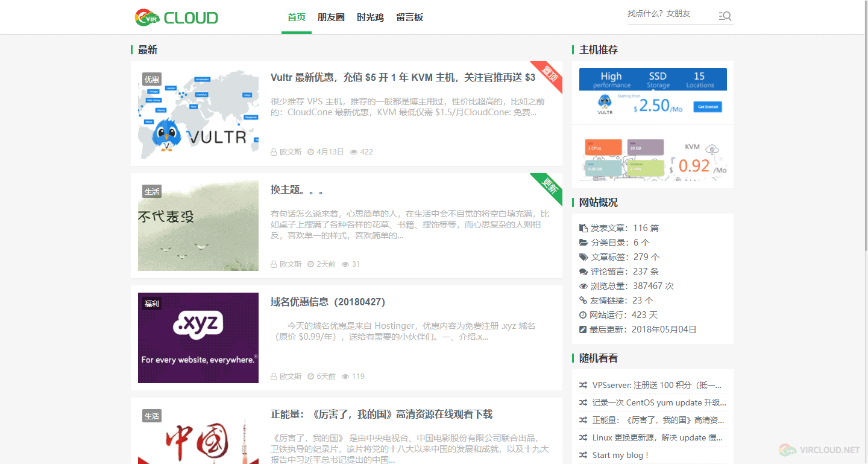Switch to the 留言板 page
Image resolution: width=868 pixels, height=464 pixels.
point(409,17)
